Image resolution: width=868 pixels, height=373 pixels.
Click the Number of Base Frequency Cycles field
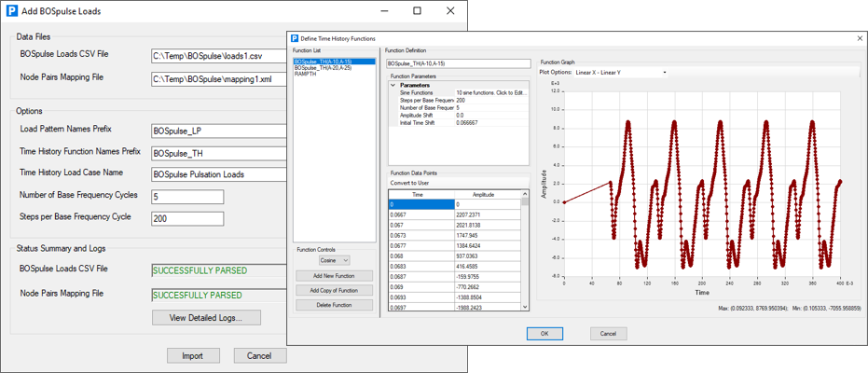pos(187,197)
